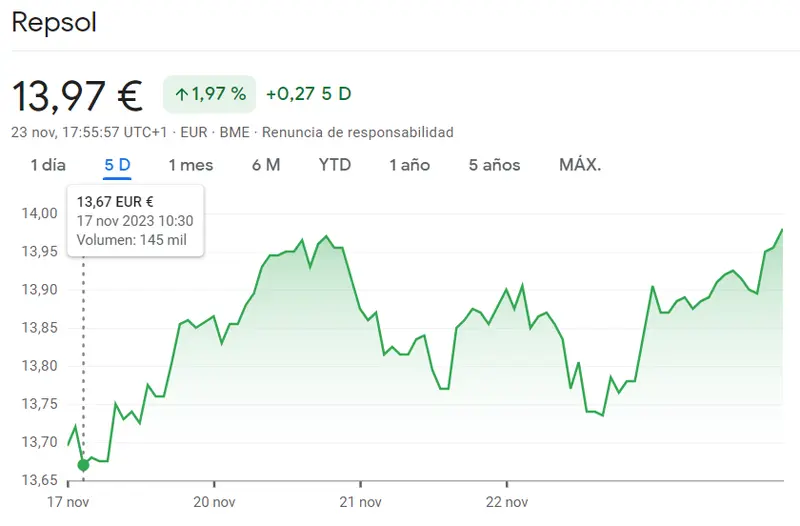The height and width of the screenshot is (526, 800).
Task: Click the 1,97 % change badge
Action: 209,94
